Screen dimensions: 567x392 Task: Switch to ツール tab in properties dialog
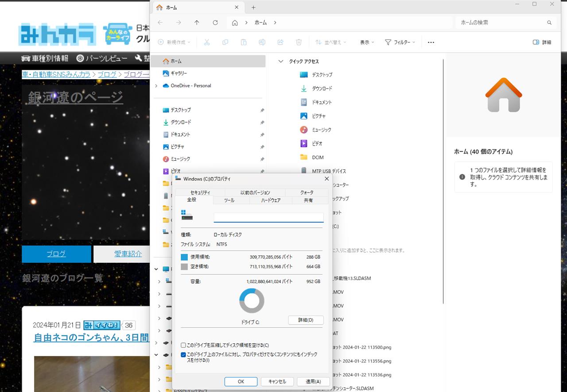229,200
